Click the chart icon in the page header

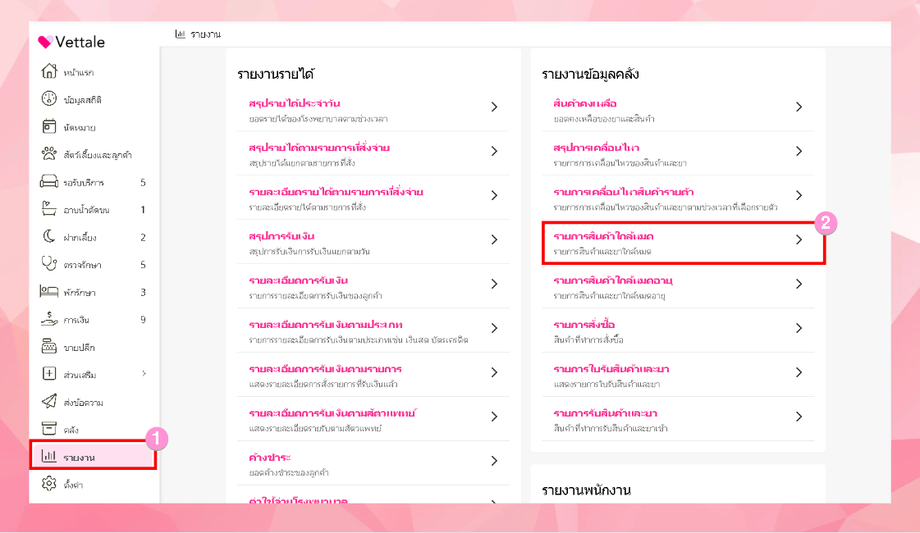pos(180,34)
